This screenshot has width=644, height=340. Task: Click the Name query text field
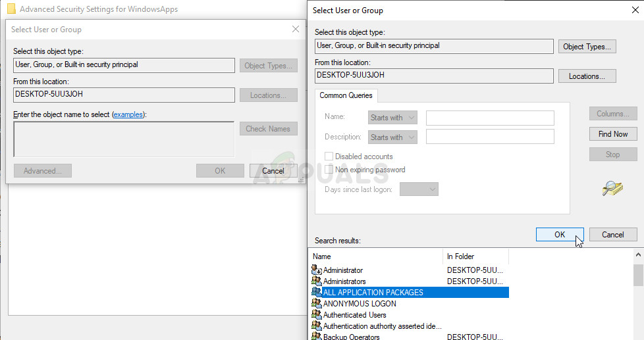click(490, 118)
